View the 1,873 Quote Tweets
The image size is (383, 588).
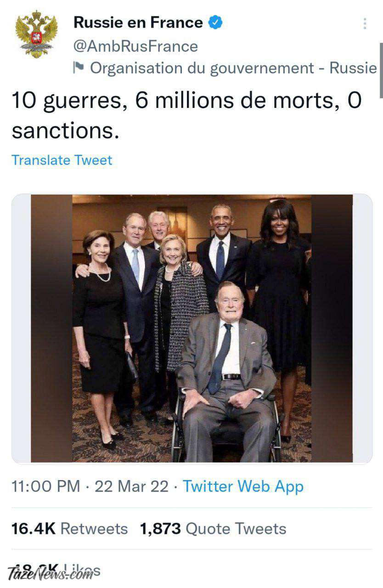(x=213, y=528)
